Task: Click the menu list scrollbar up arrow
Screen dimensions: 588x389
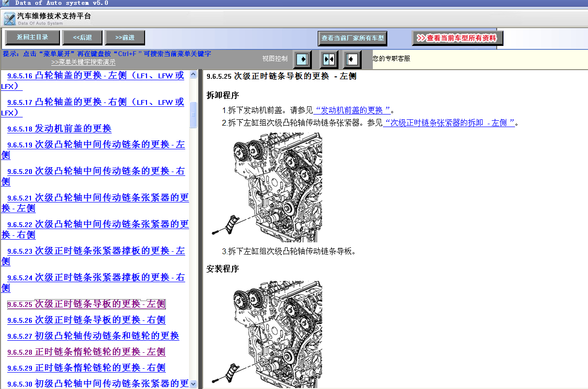Action: tap(193, 74)
